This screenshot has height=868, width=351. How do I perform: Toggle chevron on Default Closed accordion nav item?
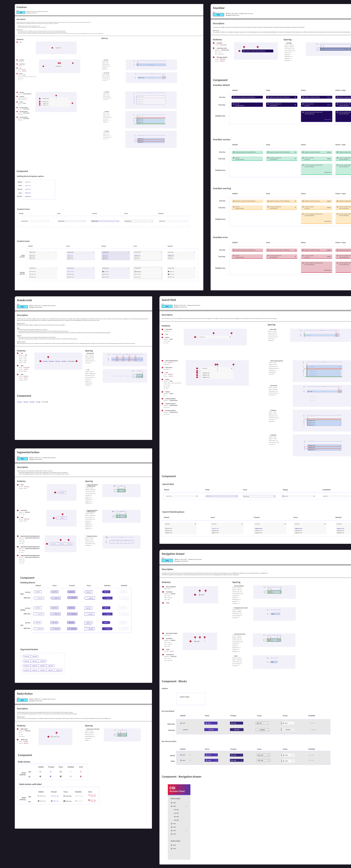190,755
